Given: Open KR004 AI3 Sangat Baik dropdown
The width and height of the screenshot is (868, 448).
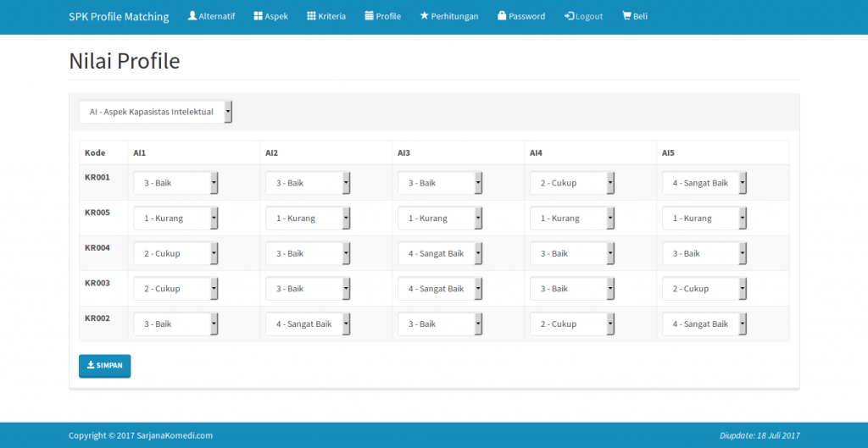Looking at the screenshot, I should (440, 254).
